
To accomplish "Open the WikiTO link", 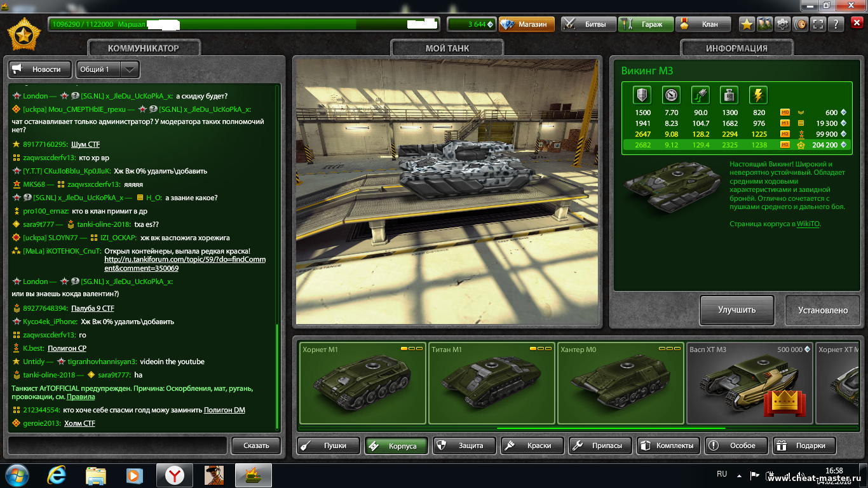I will click(x=808, y=224).
